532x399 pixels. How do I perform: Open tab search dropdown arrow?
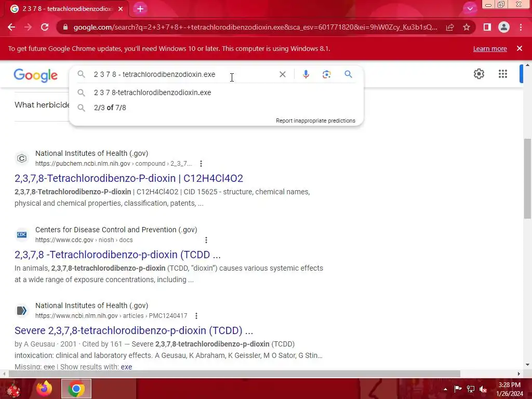[470, 8]
